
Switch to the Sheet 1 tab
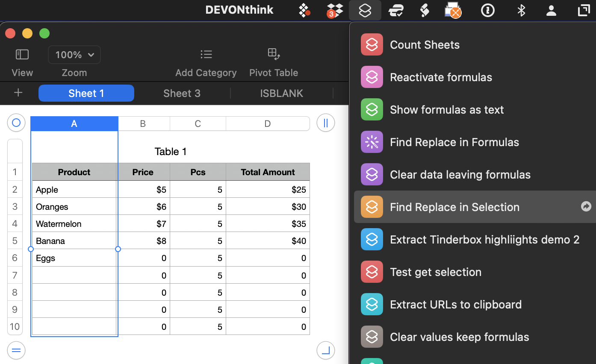click(86, 93)
